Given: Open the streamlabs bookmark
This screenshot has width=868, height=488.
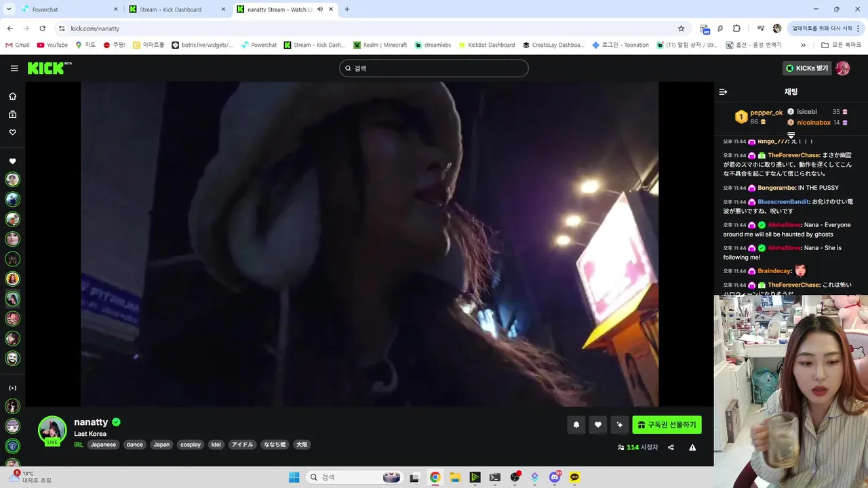Looking at the screenshot, I should click(432, 45).
